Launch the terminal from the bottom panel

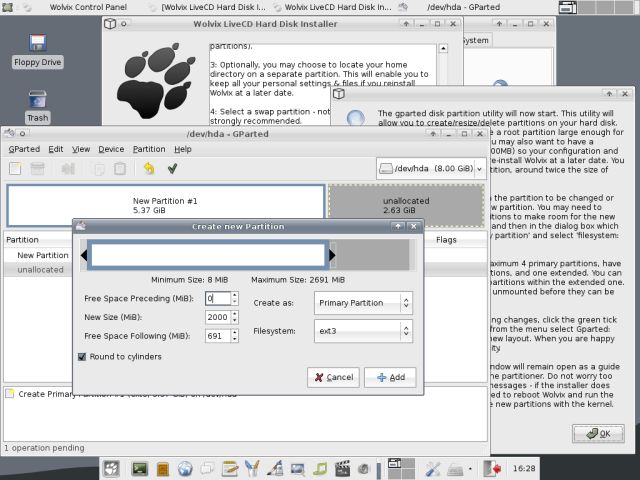[139, 468]
